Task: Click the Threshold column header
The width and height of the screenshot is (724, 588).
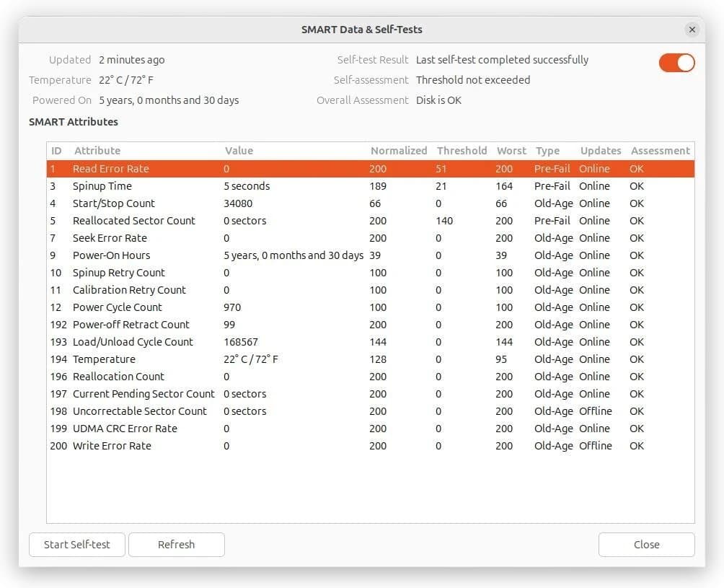Action: pos(462,151)
